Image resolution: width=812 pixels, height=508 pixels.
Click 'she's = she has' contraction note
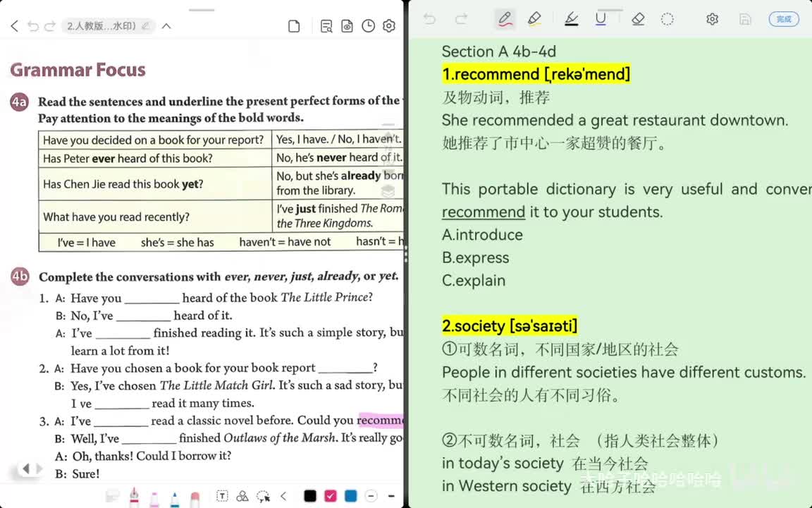coord(177,243)
